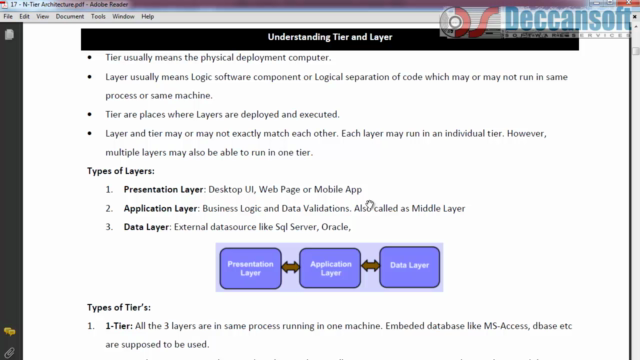Click the vertical scrollbar thumb
Image resolution: width=640 pixels, height=360 pixels.
click(x=636, y=51)
